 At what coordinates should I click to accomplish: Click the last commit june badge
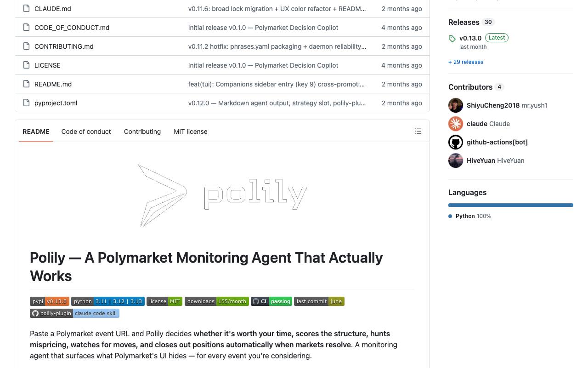tap(319, 301)
